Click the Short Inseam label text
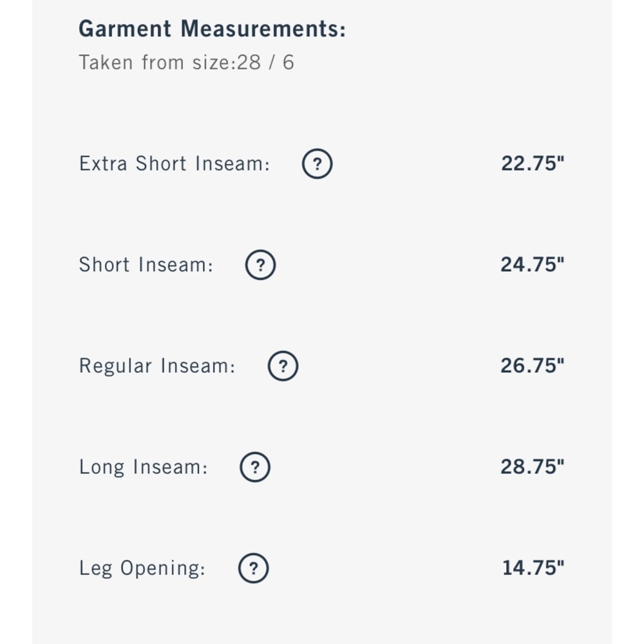The height and width of the screenshot is (644, 644). coord(146,265)
